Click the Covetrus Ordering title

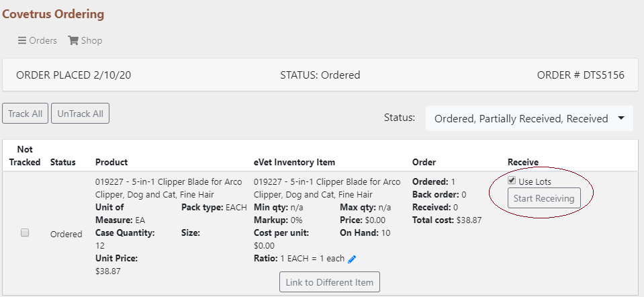[x=54, y=14]
